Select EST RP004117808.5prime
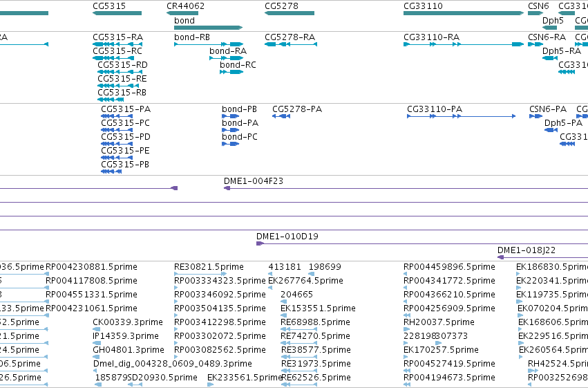588x388 pixels. (x=91, y=281)
